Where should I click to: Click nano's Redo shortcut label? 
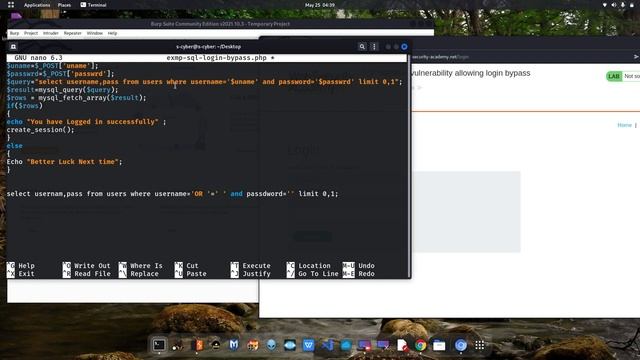pyautogui.click(x=366, y=274)
